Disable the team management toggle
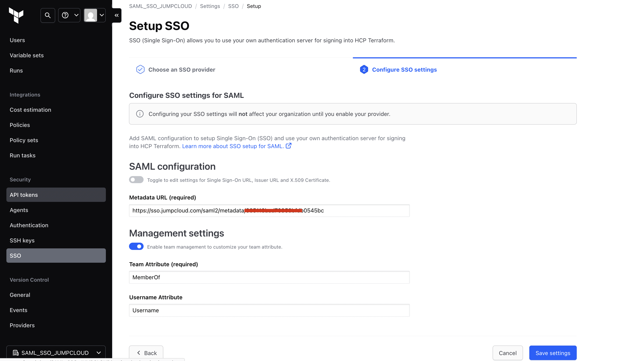 [x=136, y=247]
